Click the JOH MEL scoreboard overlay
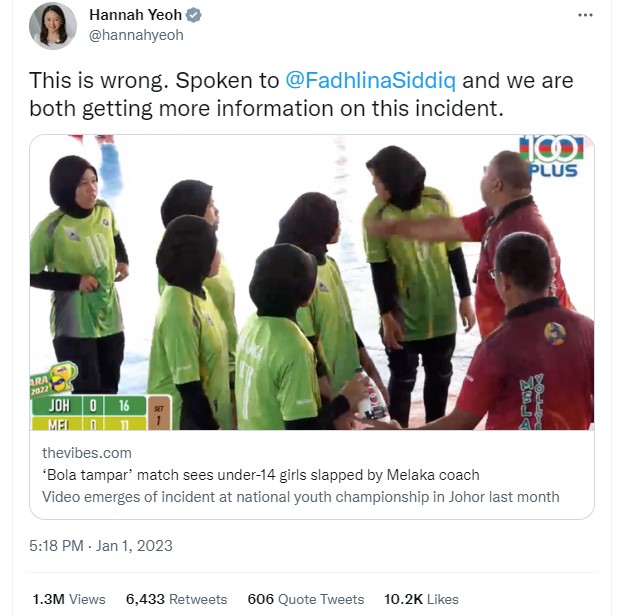619x616 pixels. (101, 412)
